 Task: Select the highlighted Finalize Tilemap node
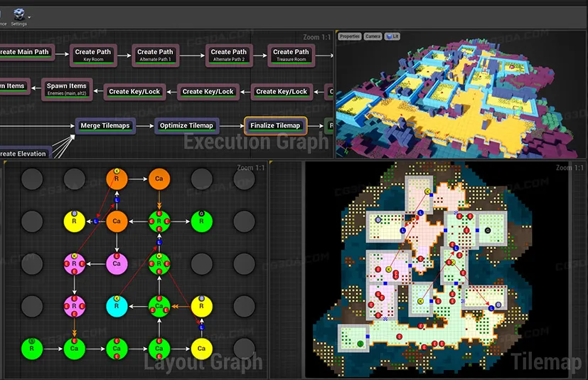tap(275, 126)
